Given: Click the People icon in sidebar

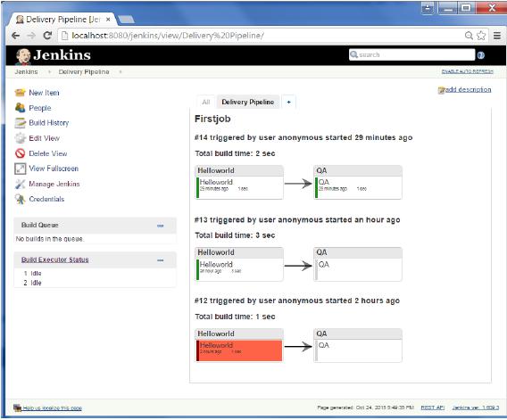Looking at the screenshot, I should tap(20, 108).
